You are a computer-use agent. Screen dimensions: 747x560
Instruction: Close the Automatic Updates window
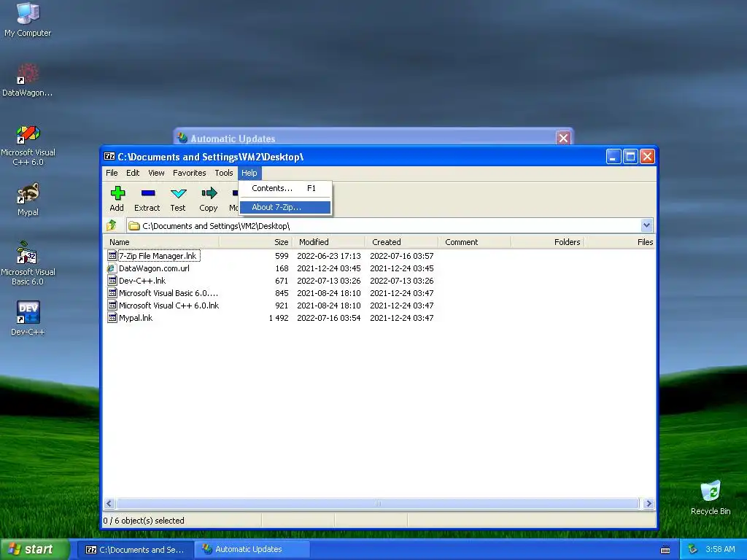[563, 138]
